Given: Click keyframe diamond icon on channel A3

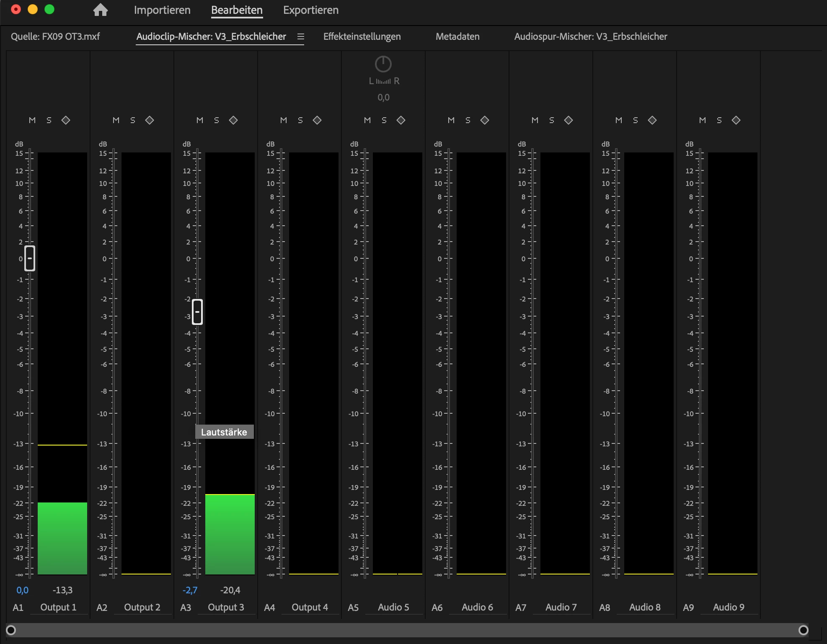Looking at the screenshot, I should coord(233,120).
